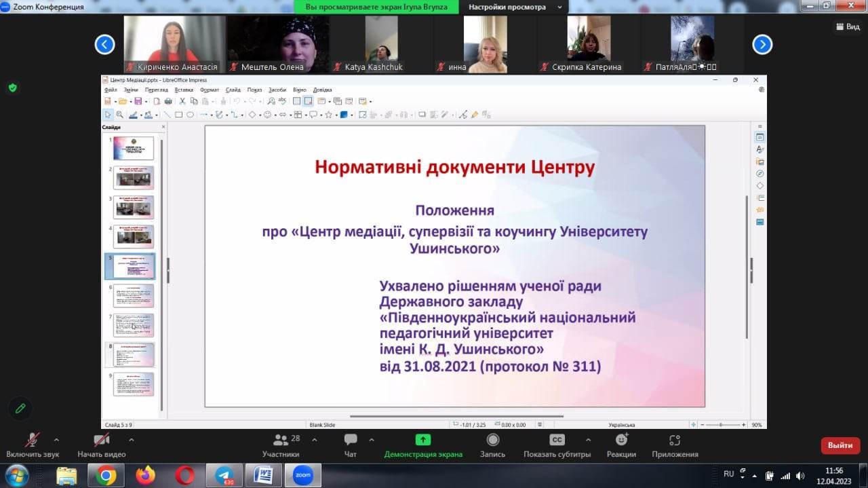Select the Ellipse drawing tool
This screenshot has height=488, width=868.
(x=191, y=115)
